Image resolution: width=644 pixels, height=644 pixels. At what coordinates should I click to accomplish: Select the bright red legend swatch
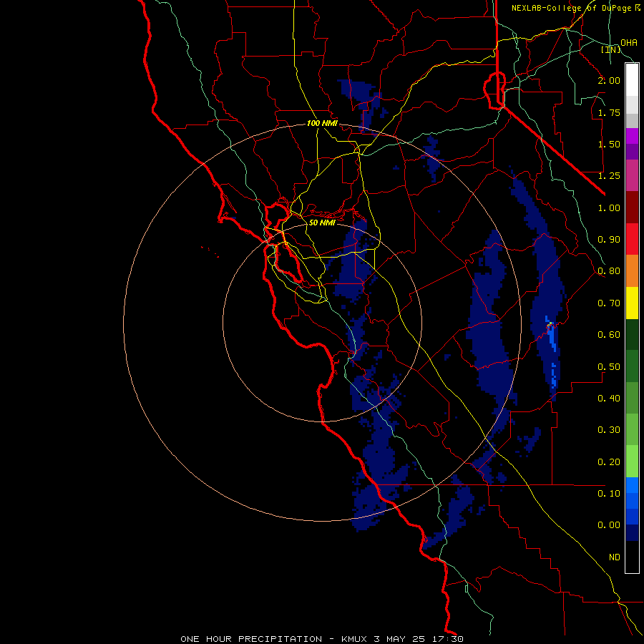coord(632,239)
